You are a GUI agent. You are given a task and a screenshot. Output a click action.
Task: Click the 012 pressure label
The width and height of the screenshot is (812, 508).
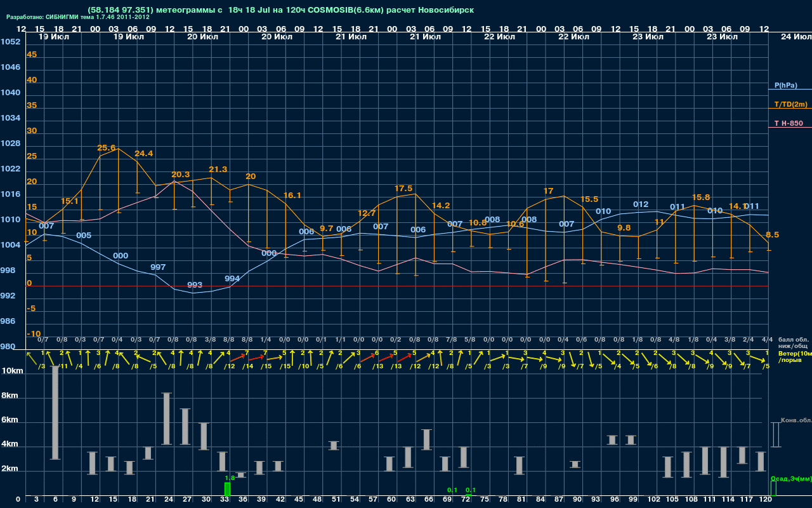click(x=641, y=204)
